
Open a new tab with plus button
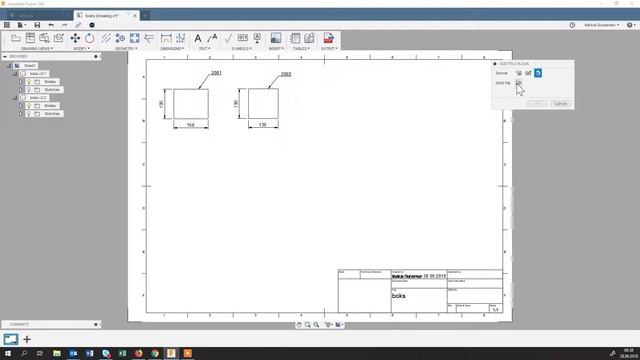click(145, 16)
